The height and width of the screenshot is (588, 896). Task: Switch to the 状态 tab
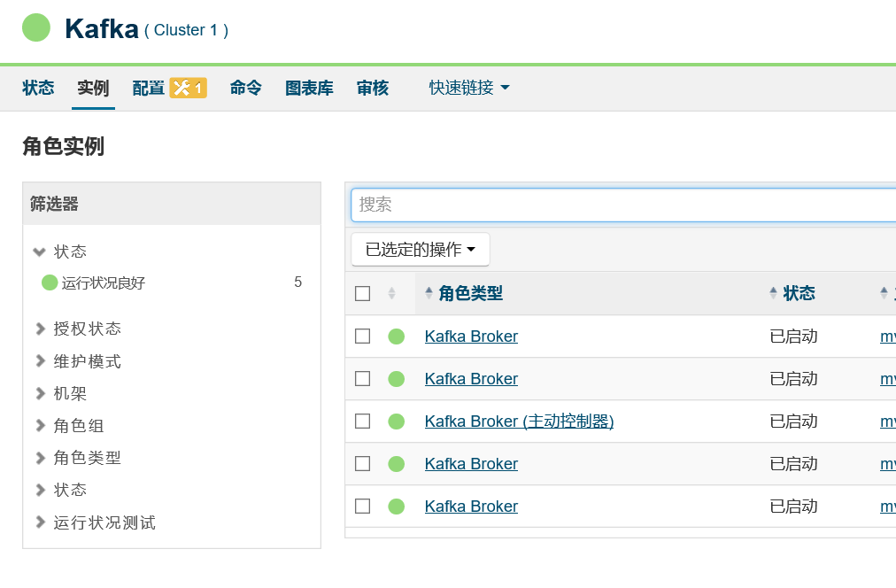pyautogui.click(x=38, y=88)
